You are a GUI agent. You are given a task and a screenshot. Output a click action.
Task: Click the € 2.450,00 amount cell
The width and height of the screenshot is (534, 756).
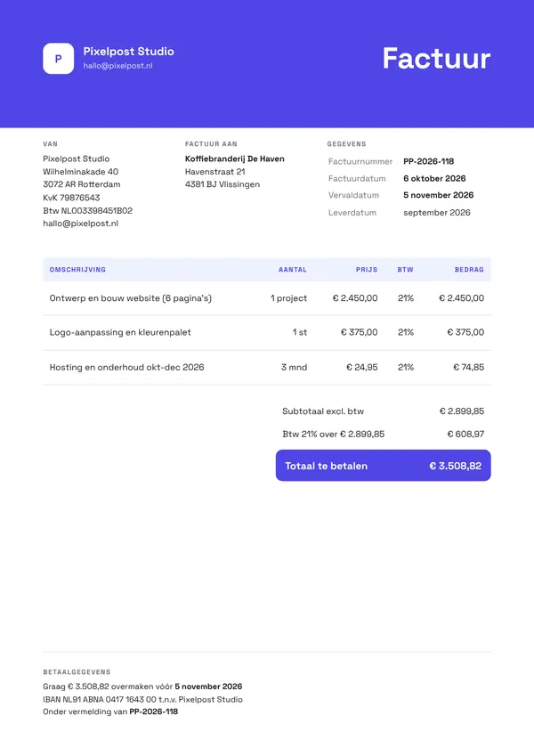[x=462, y=298]
